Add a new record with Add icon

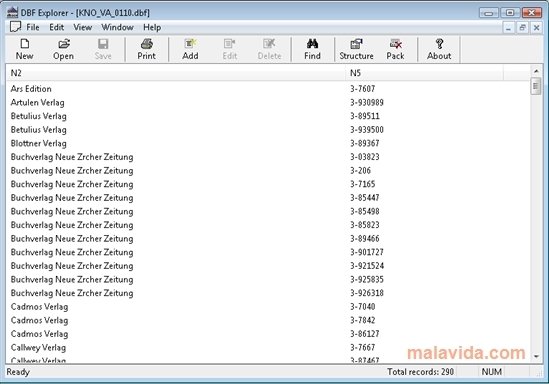(x=190, y=49)
